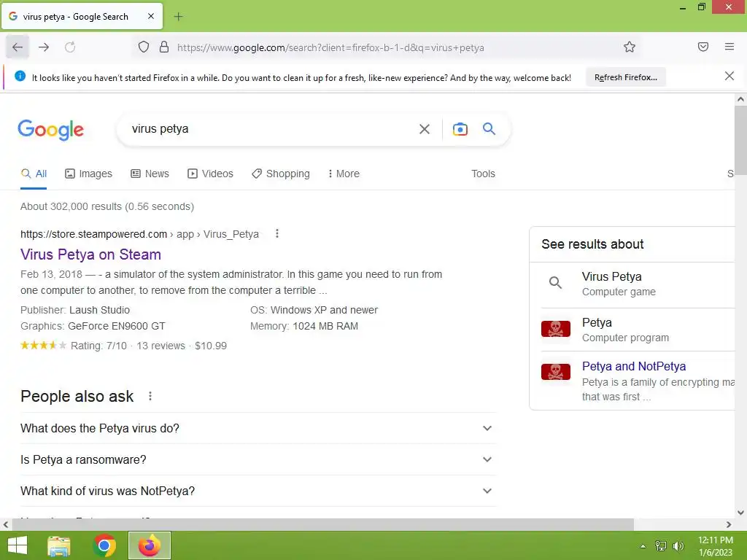Click the Refresh Firefox button
Viewport: 747px width, 560px height.
click(625, 77)
